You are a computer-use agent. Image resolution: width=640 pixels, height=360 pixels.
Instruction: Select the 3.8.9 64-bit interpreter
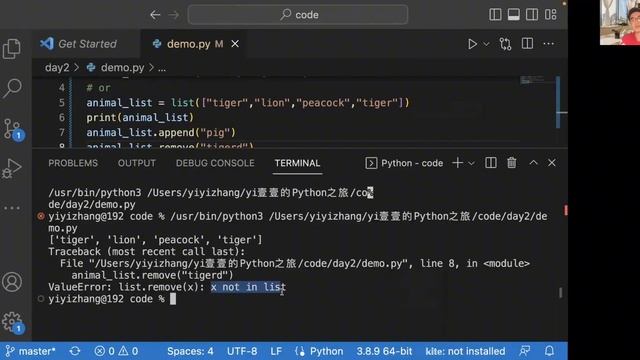pos(384,351)
